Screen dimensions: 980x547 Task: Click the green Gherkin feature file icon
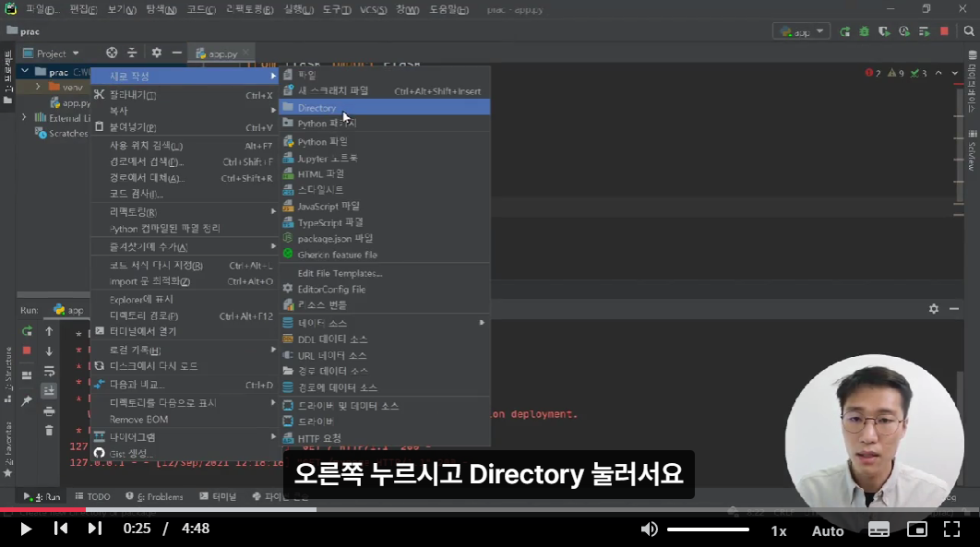coord(288,255)
